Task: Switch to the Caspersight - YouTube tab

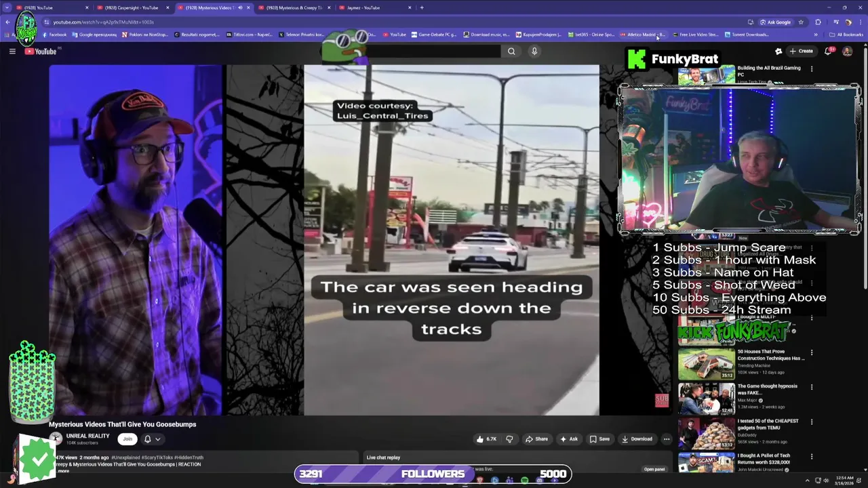Action: click(133, 7)
